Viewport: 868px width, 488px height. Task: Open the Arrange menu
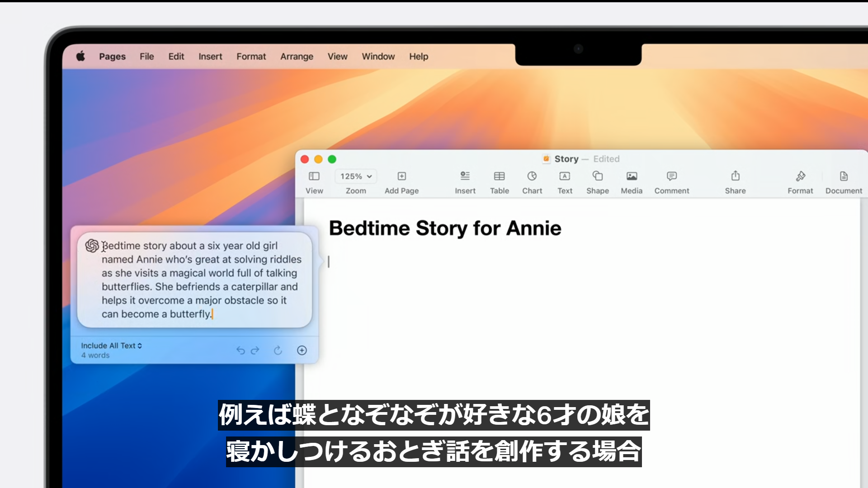(297, 56)
